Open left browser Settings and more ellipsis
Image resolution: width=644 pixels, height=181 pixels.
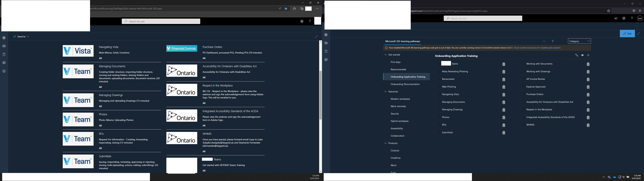(317, 9)
